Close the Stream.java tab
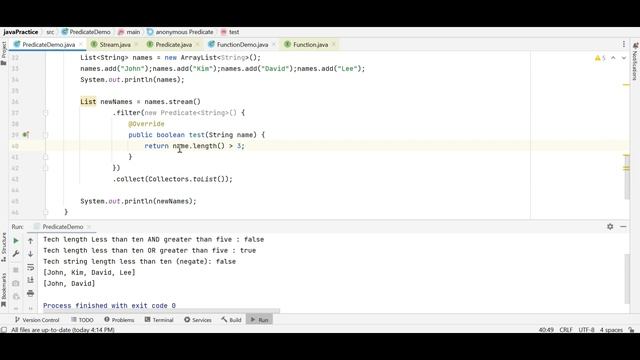This screenshot has width=640, height=360. tap(136, 44)
